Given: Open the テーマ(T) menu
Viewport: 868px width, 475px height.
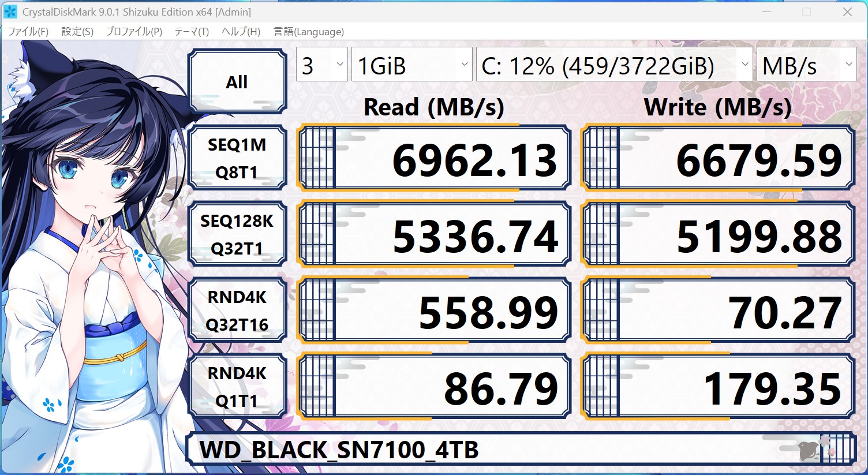Looking at the screenshot, I should tap(192, 32).
